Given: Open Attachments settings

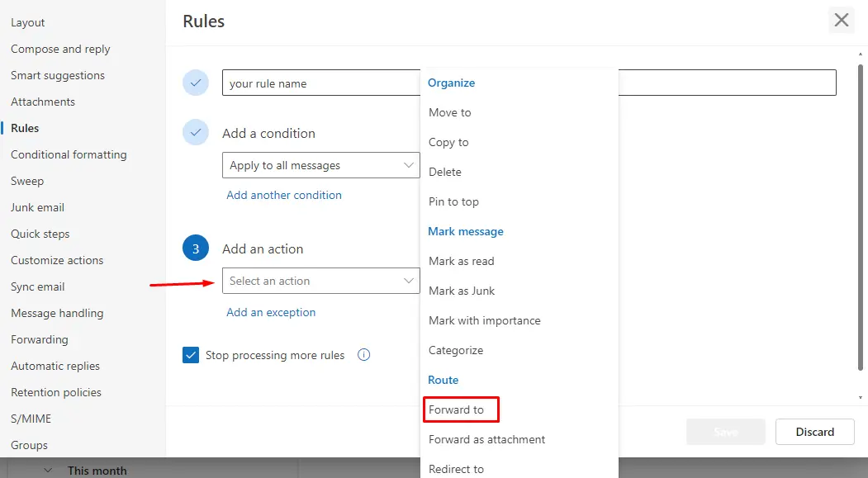Looking at the screenshot, I should 43,102.
